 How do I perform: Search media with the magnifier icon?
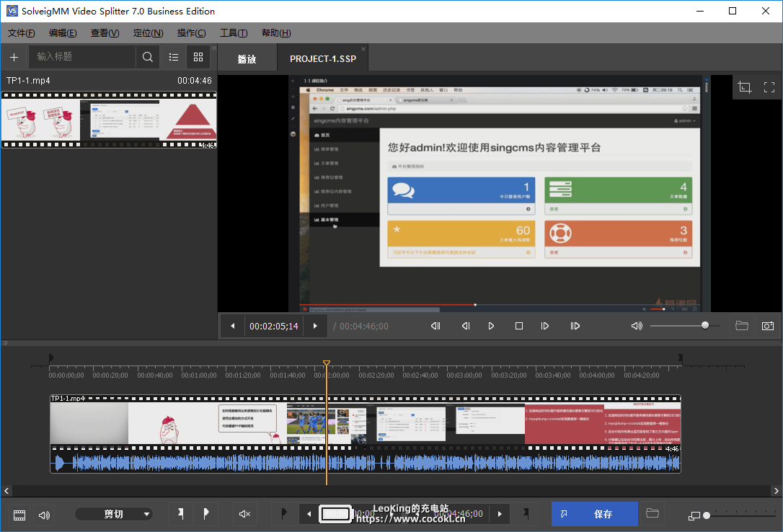point(147,57)
